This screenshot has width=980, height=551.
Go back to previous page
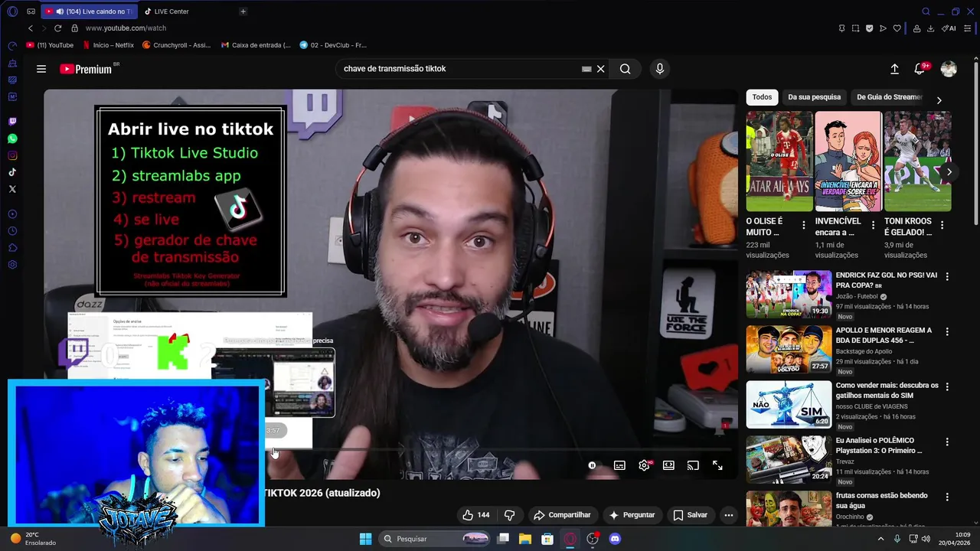tap(31, 28)
